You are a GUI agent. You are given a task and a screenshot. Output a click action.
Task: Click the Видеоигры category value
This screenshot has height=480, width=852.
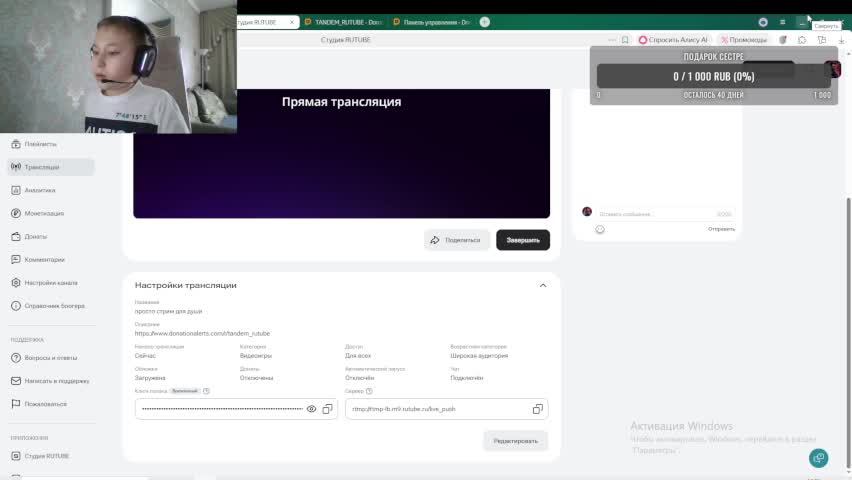point(255,356)
